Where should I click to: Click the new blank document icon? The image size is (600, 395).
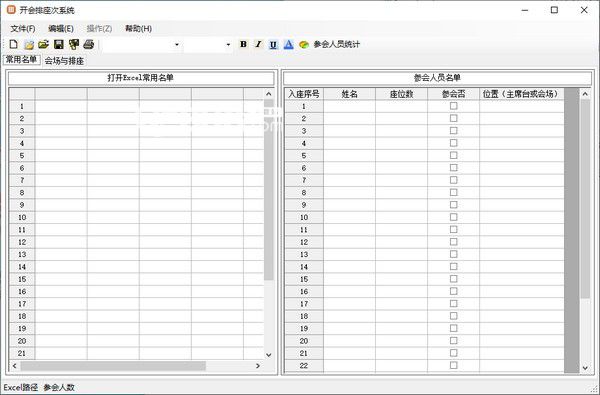point(13,44)
